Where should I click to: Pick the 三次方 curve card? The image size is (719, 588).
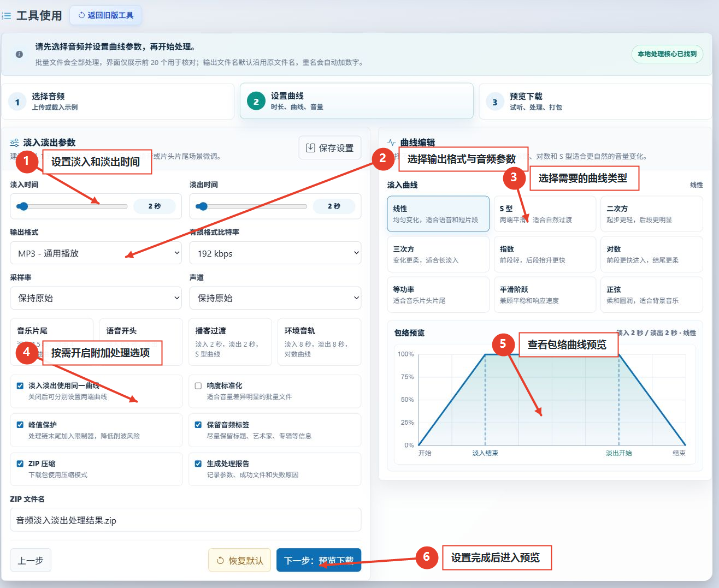coord(438,254)
